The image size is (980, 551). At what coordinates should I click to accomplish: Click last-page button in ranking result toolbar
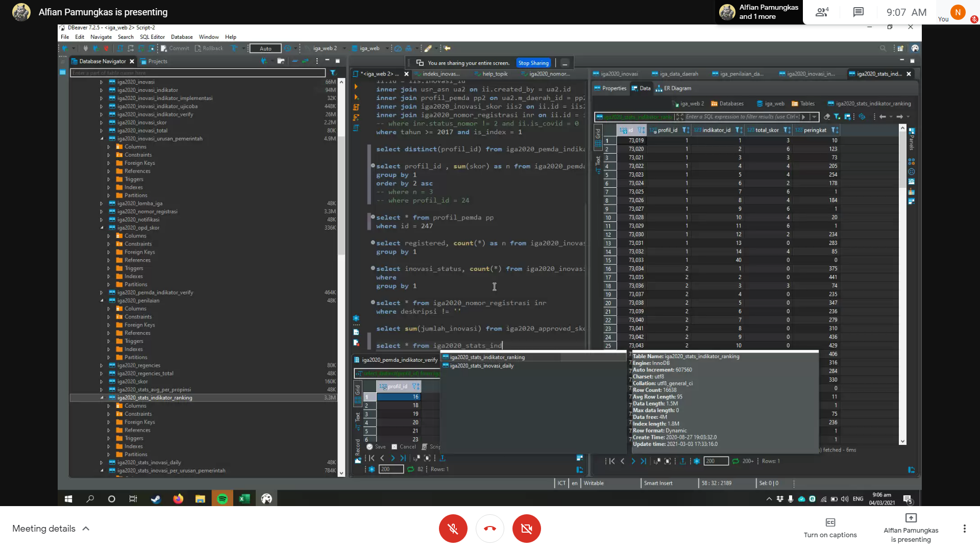pyautogui.click(x=643, y=461)
